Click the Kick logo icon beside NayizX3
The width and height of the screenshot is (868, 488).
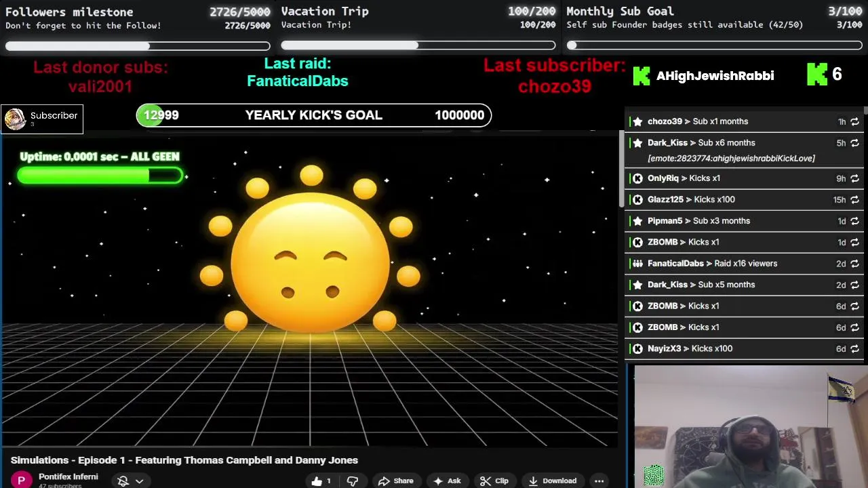coord(637,348)
